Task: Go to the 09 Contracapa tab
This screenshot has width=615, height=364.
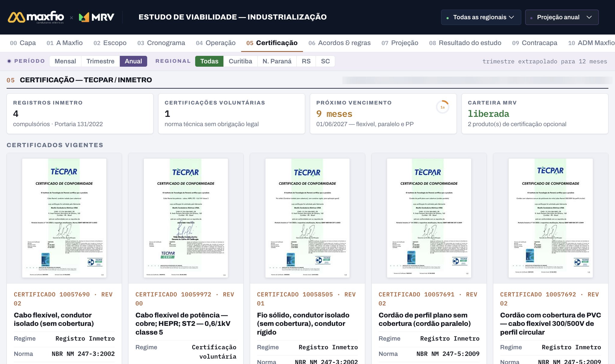Action: [535, 43]
